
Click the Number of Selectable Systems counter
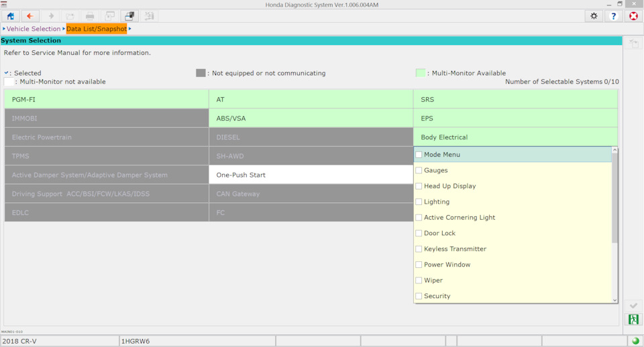pyautogui.click(x=562, y=82)
